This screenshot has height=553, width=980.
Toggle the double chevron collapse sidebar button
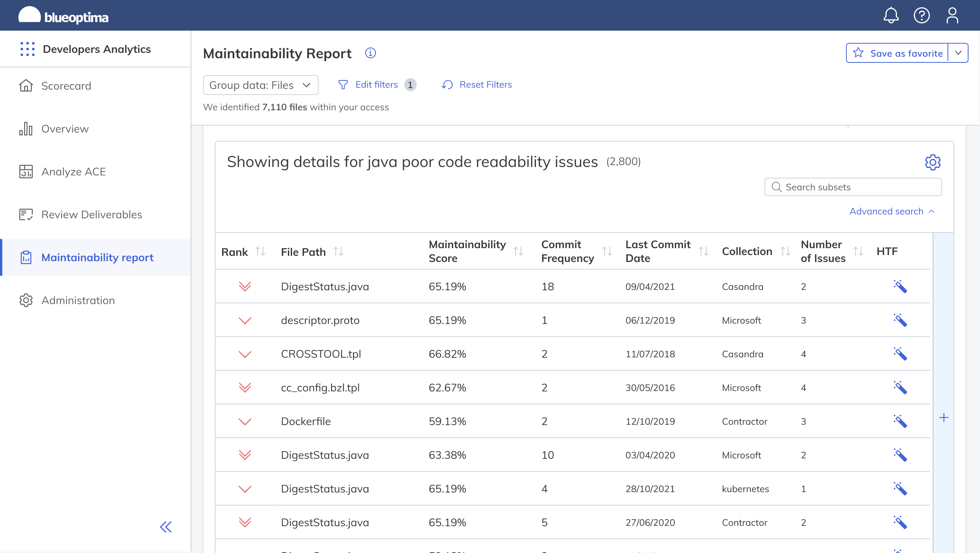(x=166, y=526)
